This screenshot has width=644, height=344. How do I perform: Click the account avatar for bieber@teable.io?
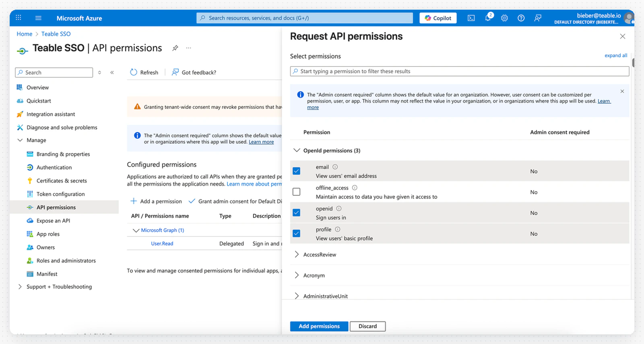click(x=629, y=18)
